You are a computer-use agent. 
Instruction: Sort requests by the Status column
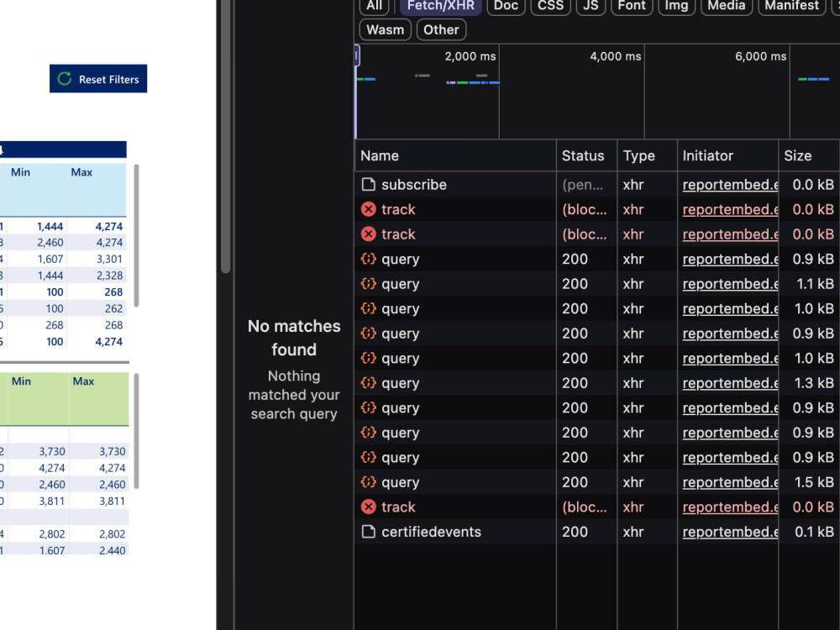tap(586, 155)
